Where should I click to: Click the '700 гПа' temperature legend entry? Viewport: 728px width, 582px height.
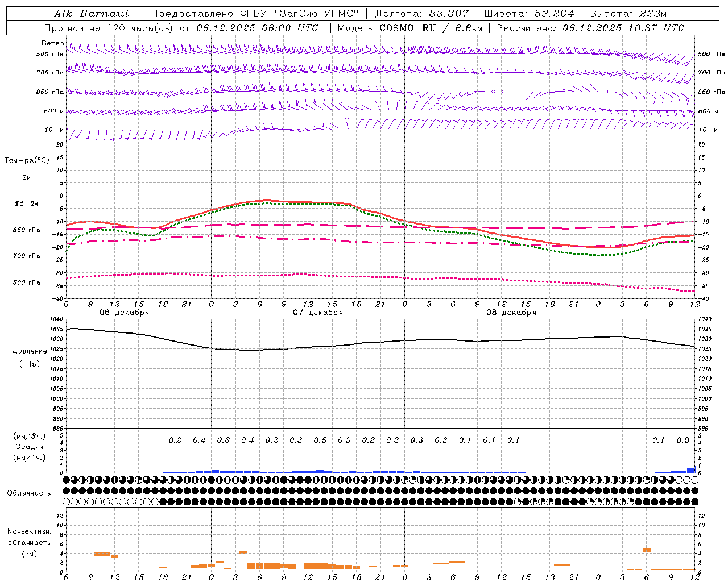pyautogui.click(x=27, y=256)
